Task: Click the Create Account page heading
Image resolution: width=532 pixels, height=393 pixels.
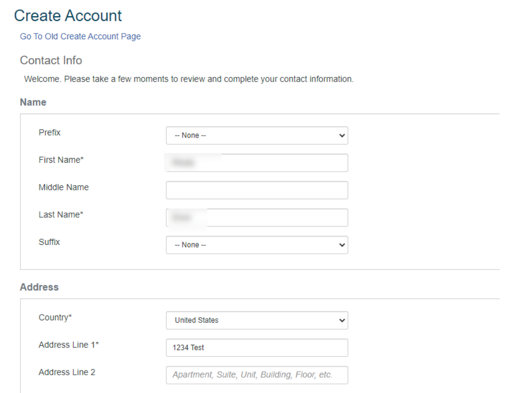Action: tap(68, 16)
